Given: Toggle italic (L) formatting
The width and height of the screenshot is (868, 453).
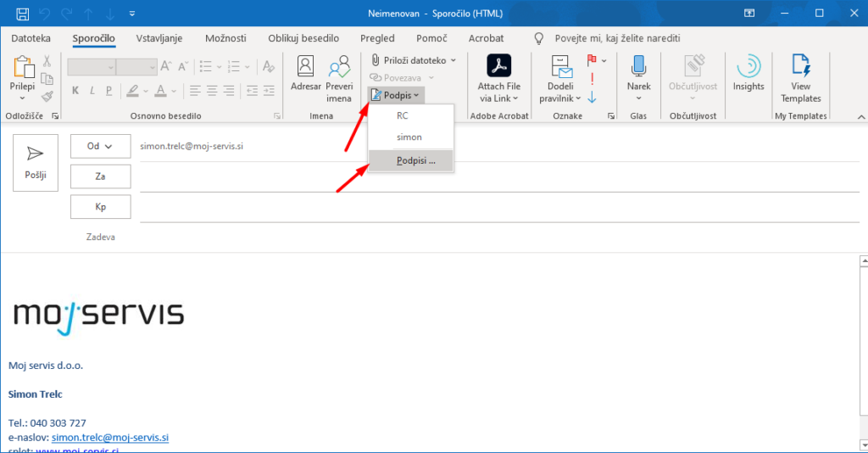Looking at the screenshot, I should [92, 91].
